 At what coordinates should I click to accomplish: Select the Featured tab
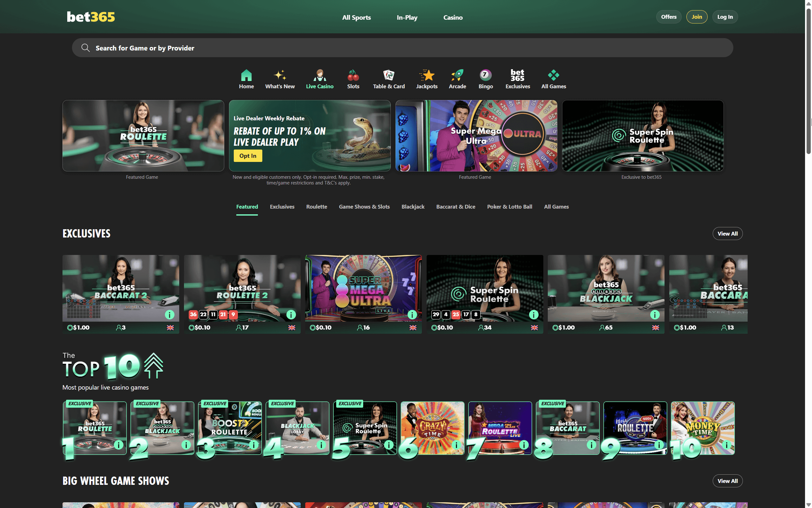pyautogui.click(x=247, y=207)
